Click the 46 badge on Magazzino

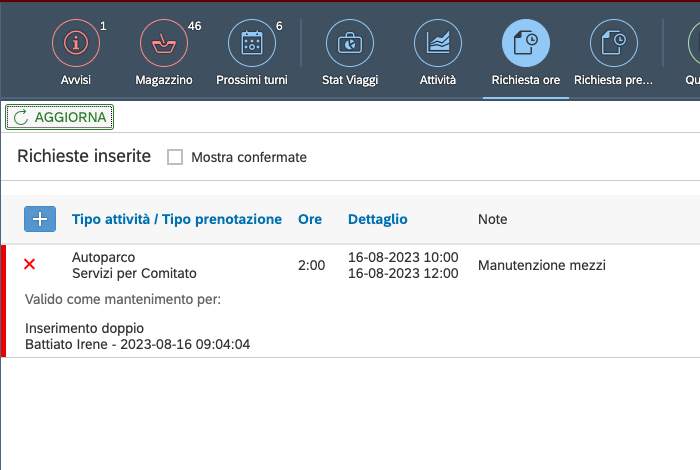(x=194, y=25)
